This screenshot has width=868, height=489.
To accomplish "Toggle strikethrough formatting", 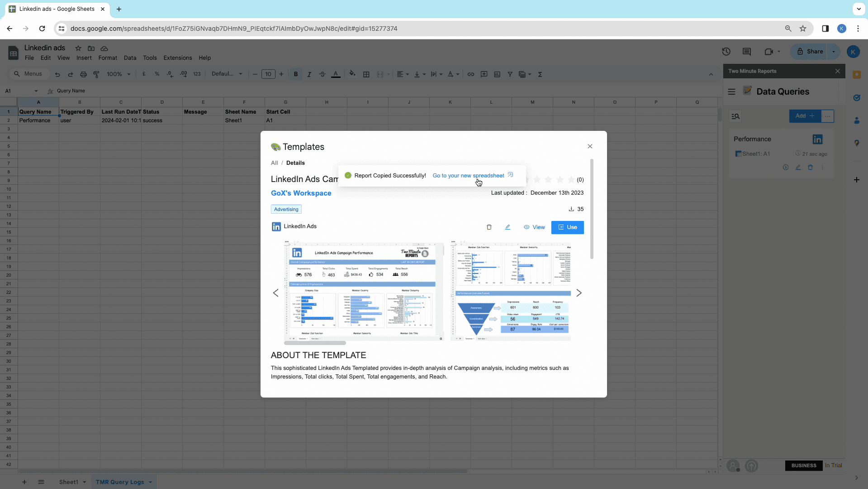I will tap(322, 74).
